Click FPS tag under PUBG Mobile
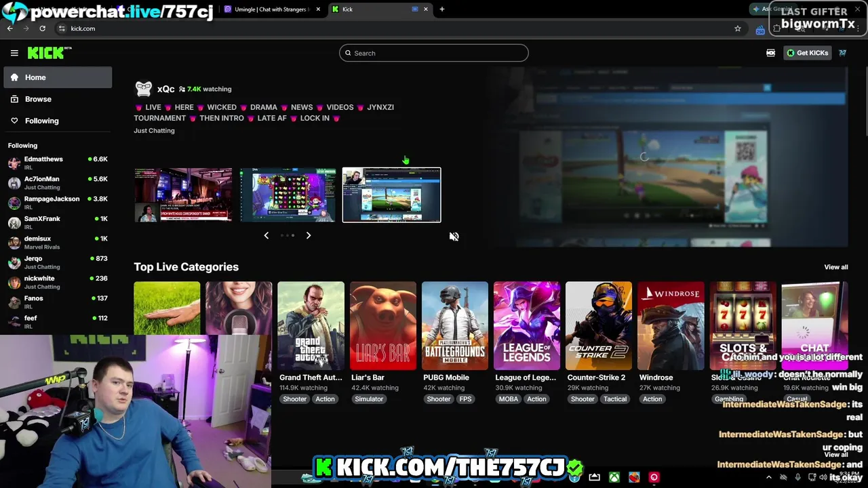Image resolution: width=868 pixels, height=488 pixels. (x=465, y=399)
